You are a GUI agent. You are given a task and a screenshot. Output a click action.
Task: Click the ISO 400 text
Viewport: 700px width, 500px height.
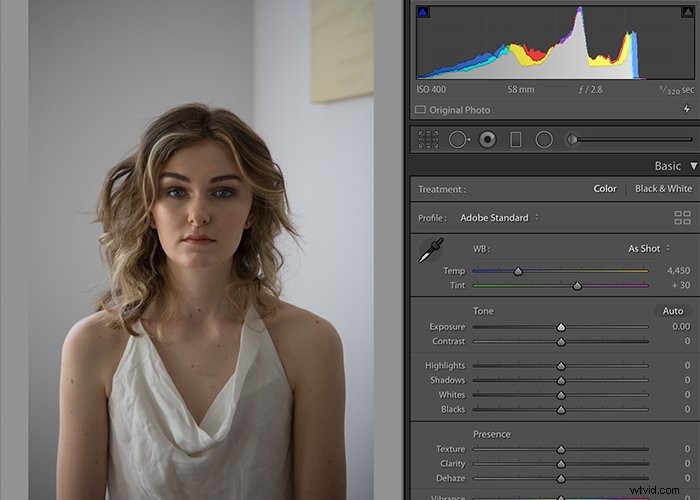point(431,89)
